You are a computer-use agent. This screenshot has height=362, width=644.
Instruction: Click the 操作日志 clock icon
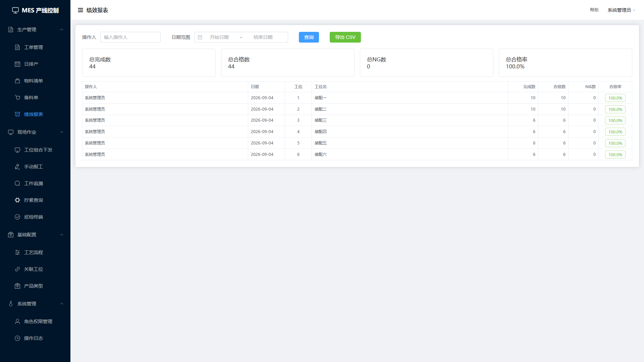coord(17,338)
